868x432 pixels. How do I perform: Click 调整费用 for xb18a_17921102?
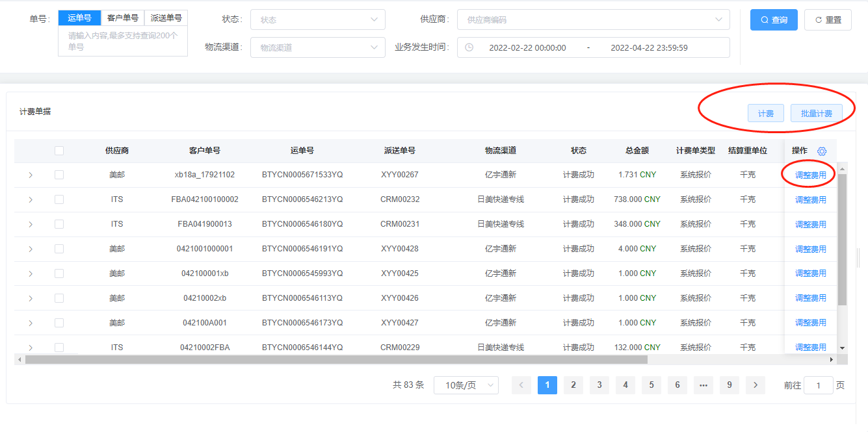(x=811, y=175)
